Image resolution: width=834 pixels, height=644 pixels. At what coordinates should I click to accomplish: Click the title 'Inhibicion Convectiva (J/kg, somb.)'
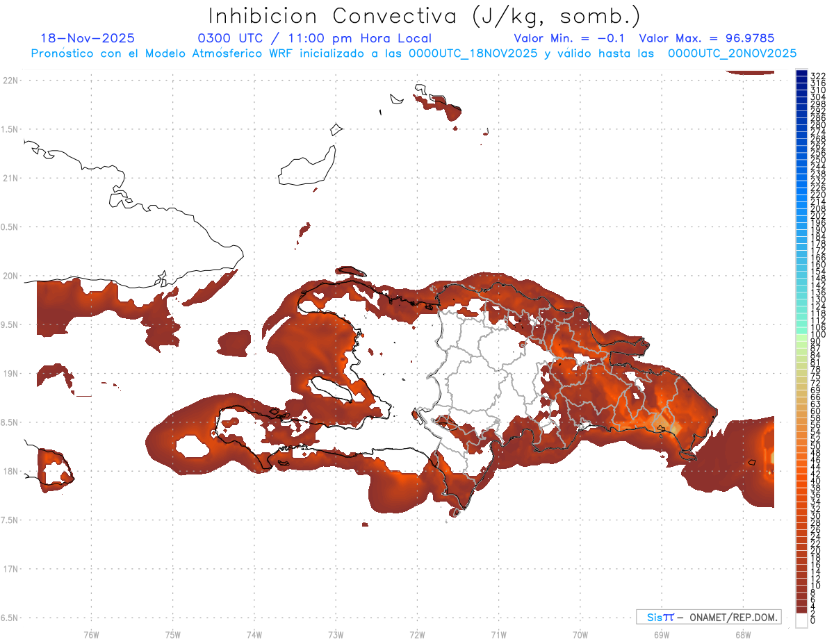(424, 15)
